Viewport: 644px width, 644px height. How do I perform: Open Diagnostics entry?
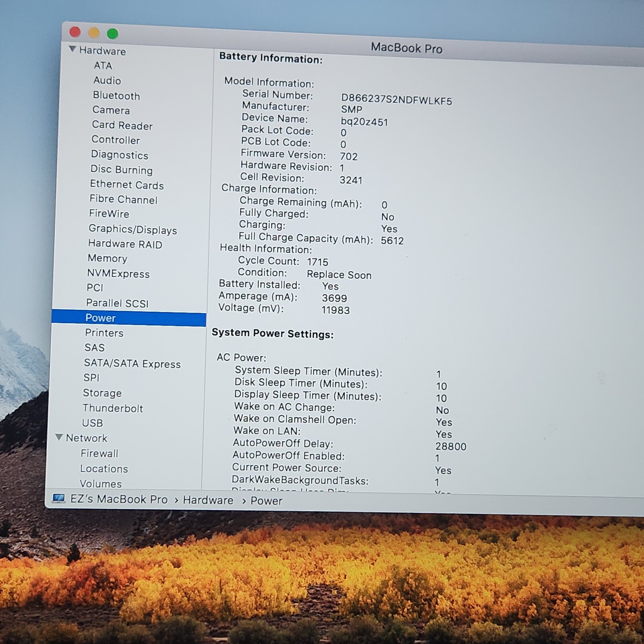pos(120,155)
